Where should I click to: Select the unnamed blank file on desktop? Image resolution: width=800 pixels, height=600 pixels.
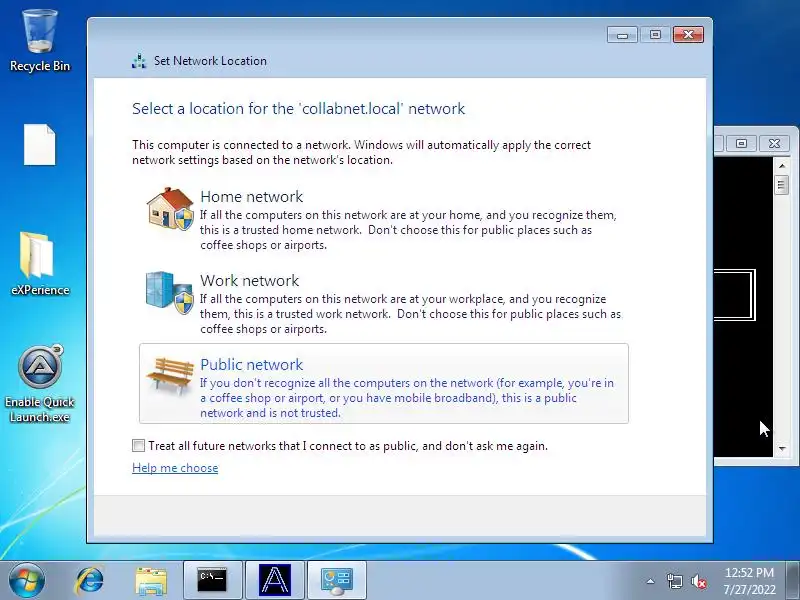click(x=40, y=145)
